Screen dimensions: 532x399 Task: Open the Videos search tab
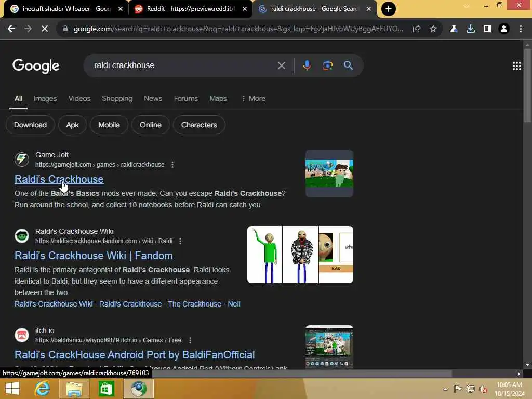(x=79, y=98)
